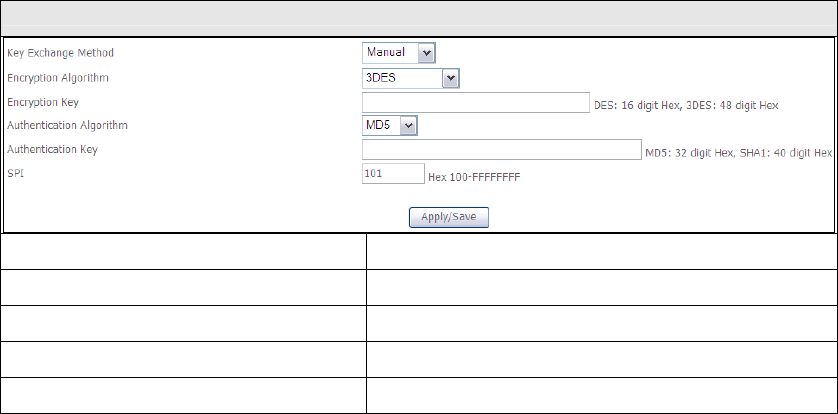Click the SPI label
The width and height of the screenshot is (838, 414).
15,174
